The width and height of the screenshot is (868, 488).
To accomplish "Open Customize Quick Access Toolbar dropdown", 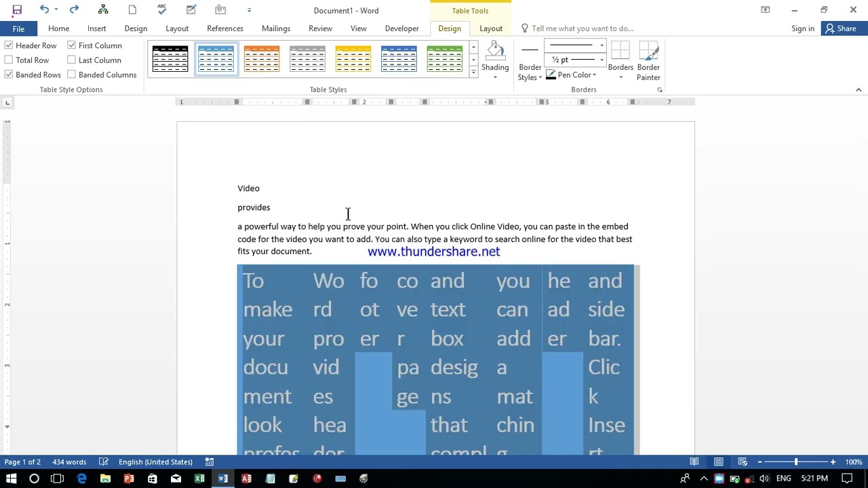I will (250, 9).
